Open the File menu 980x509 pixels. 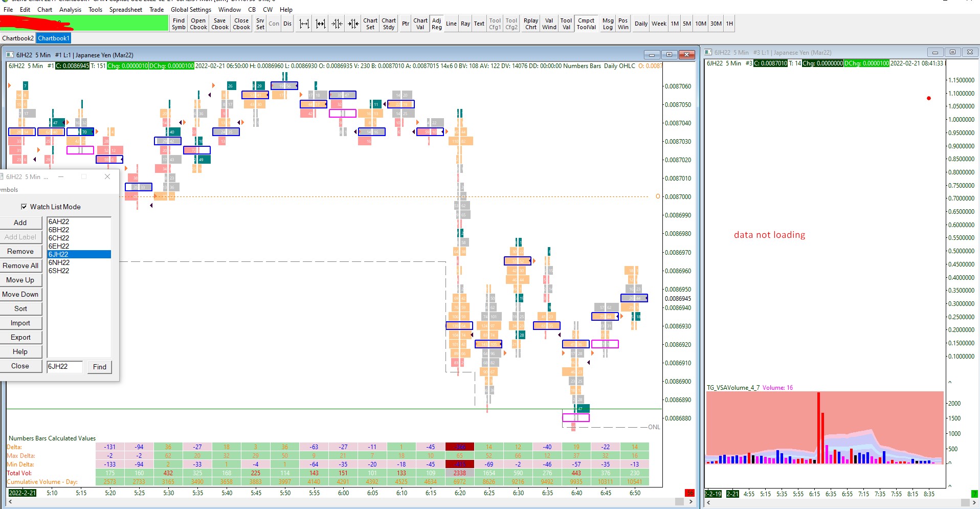(x=8, y=9)
